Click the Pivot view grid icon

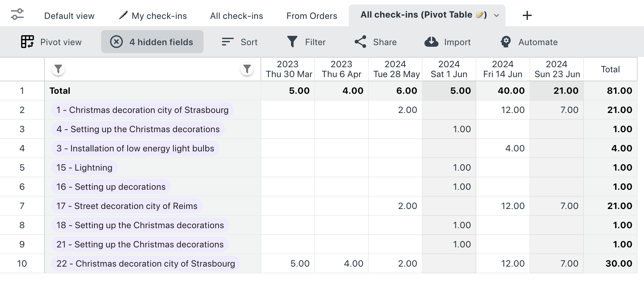28,42
